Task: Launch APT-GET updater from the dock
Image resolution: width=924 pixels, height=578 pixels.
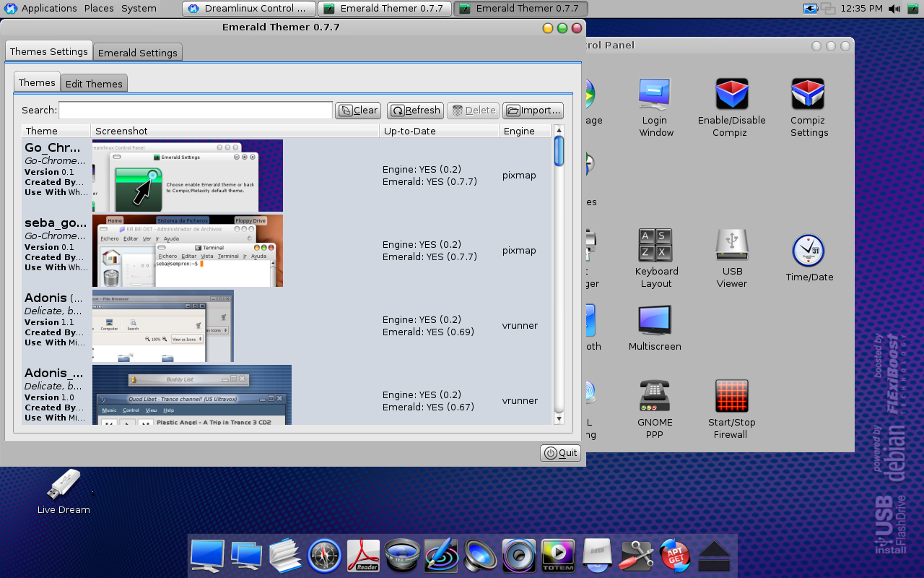Action: click(x=674, y=556)
